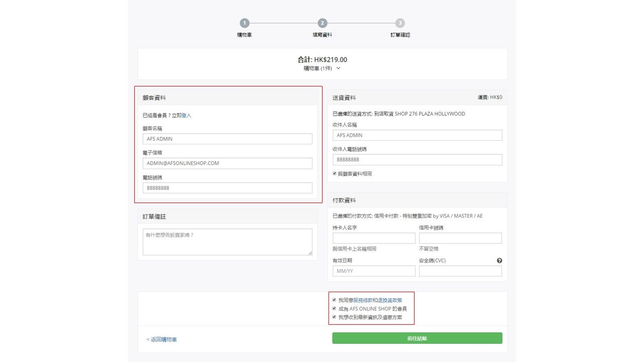Click the order remarks text area

(227, 242)
